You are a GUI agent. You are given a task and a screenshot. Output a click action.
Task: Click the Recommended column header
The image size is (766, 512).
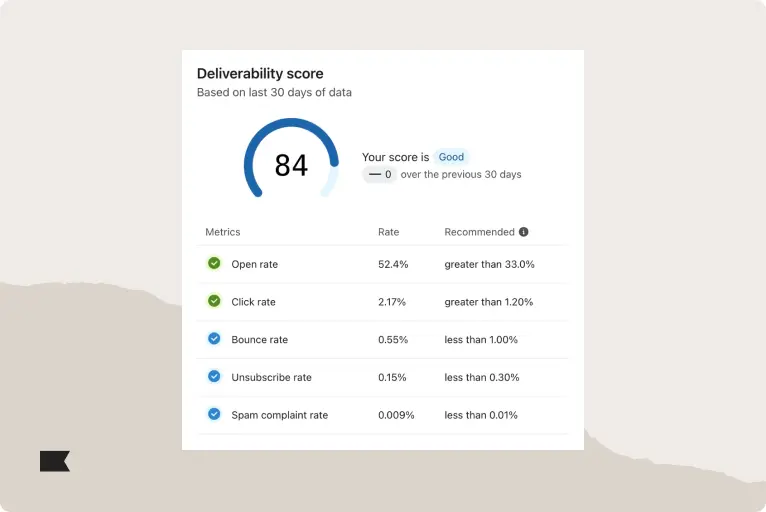point(479,232)
